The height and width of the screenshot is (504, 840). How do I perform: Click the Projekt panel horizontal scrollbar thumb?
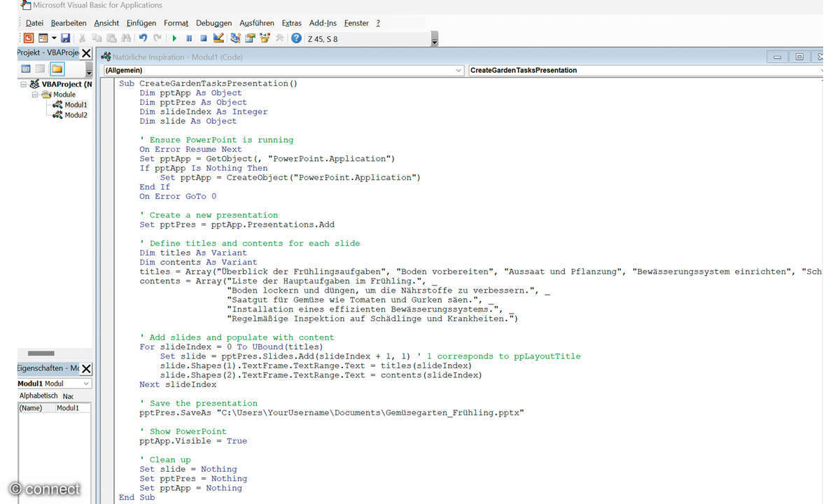pos(41,353)
